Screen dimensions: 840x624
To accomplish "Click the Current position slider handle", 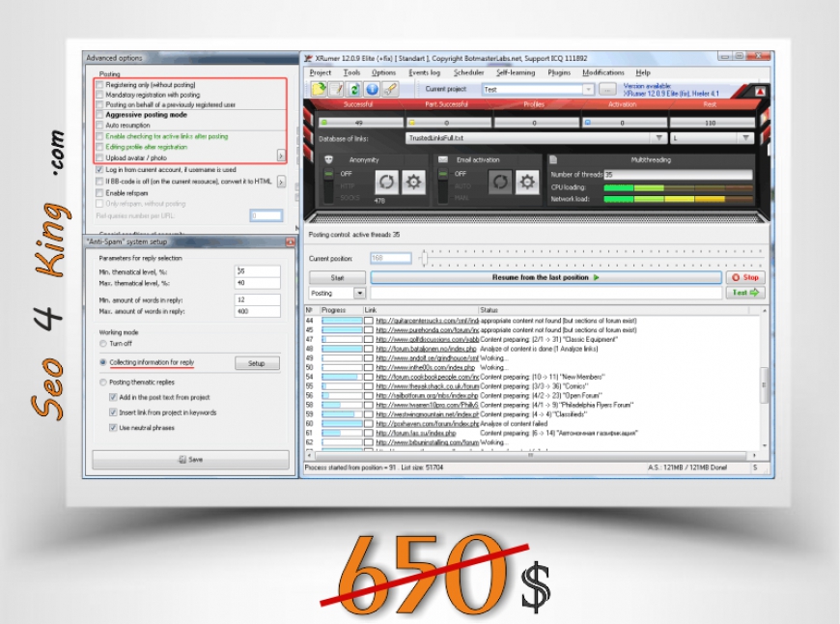I will 424,259.
